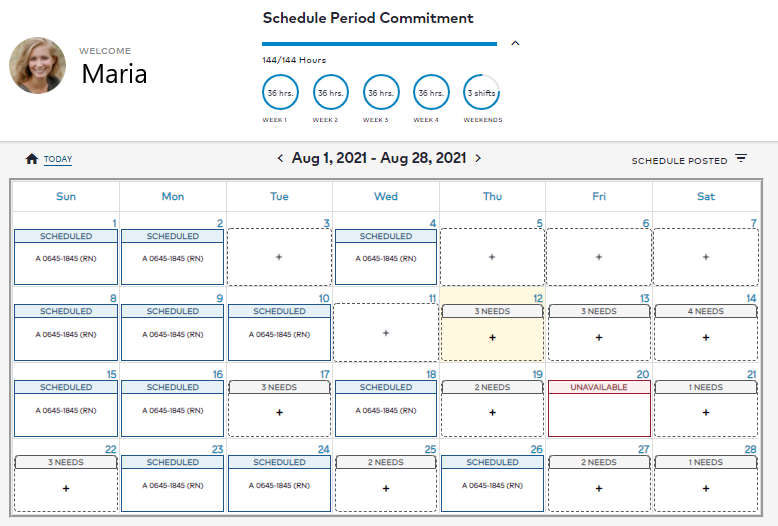Click the 144/144 hours progress bar
The height and width of the screenshot is (526, 778).
pyautogui.click(x=380, y=44)
